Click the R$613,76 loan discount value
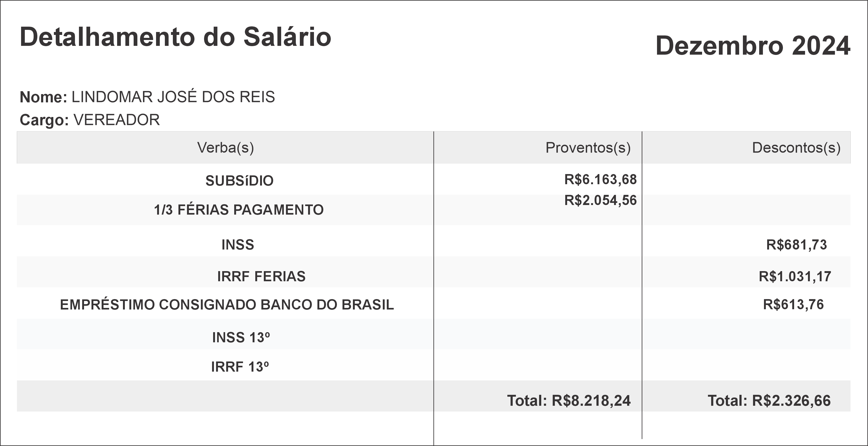Viewport: 868px width, 446px height. (793, 304)
